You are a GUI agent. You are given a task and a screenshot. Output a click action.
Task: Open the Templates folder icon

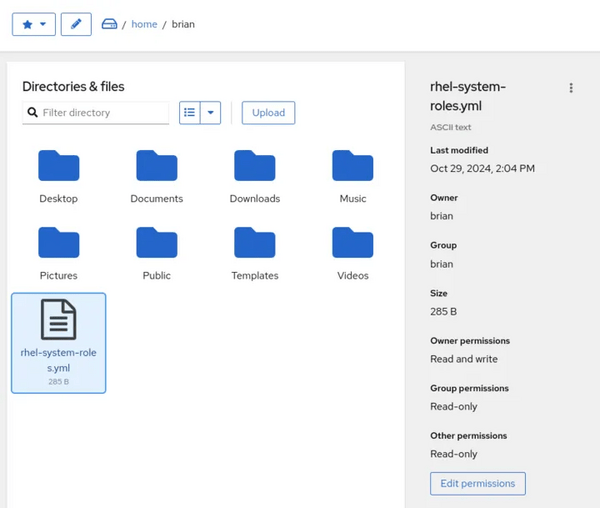(x=254, y=243)
